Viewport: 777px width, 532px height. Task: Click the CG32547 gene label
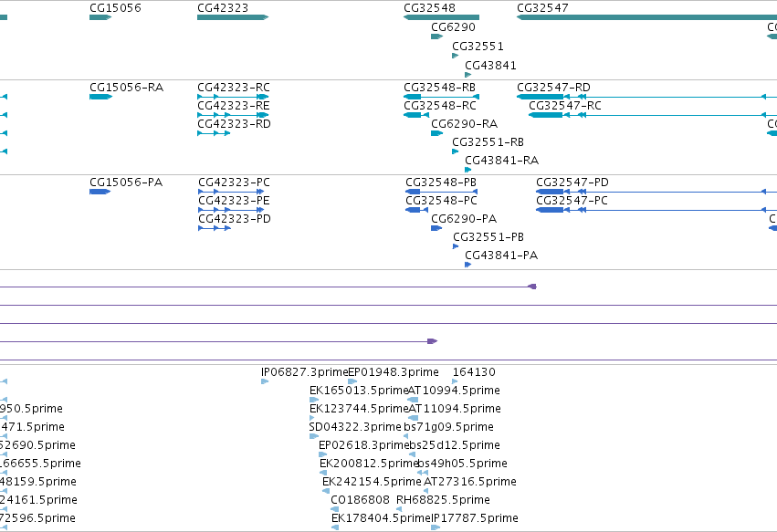tap(542, 8)
